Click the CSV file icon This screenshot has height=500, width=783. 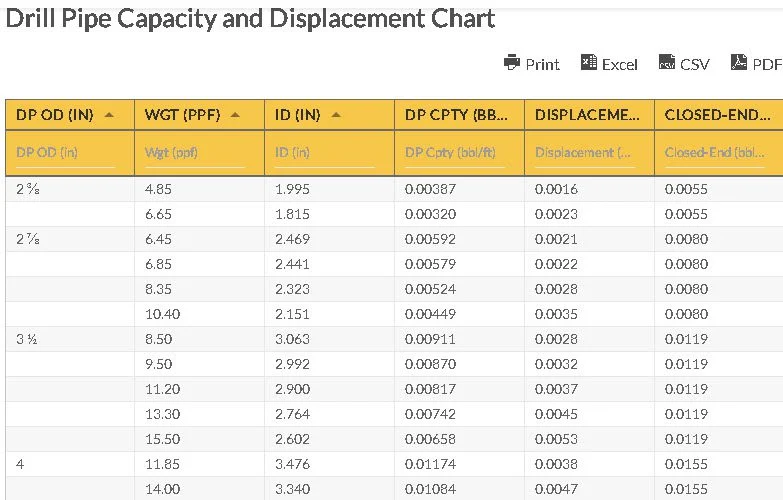pos(667,62)
